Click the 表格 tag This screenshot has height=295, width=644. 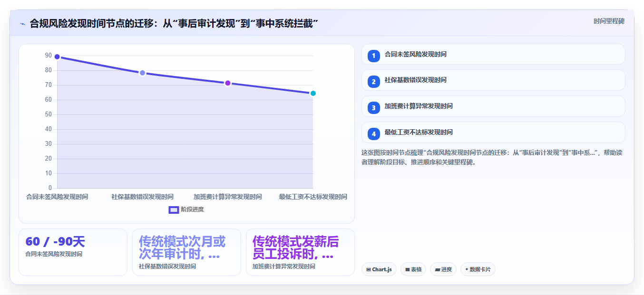413,269
